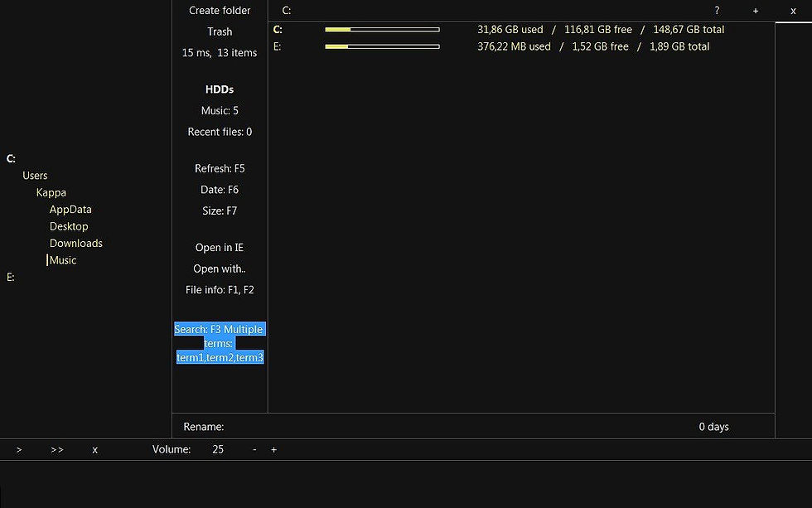812x508 pixels.
Task: Click the C: drive usage bar
Action: click(382, 30)
